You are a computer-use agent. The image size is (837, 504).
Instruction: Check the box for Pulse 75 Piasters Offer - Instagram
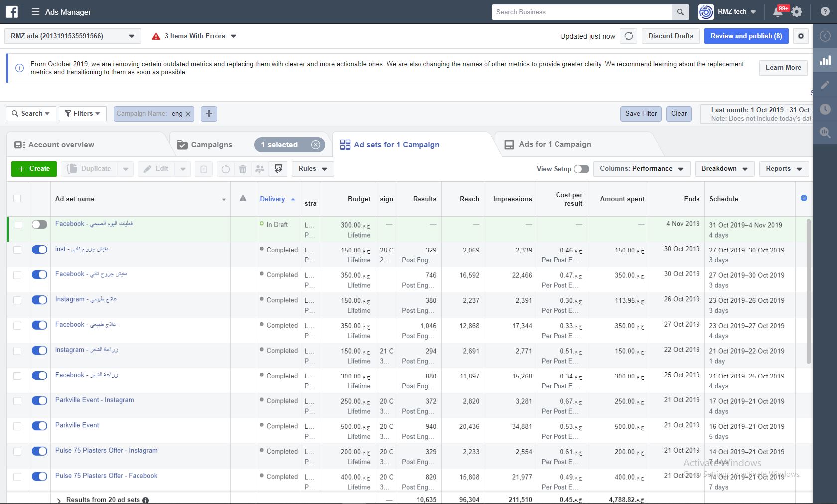coord(17,451)
